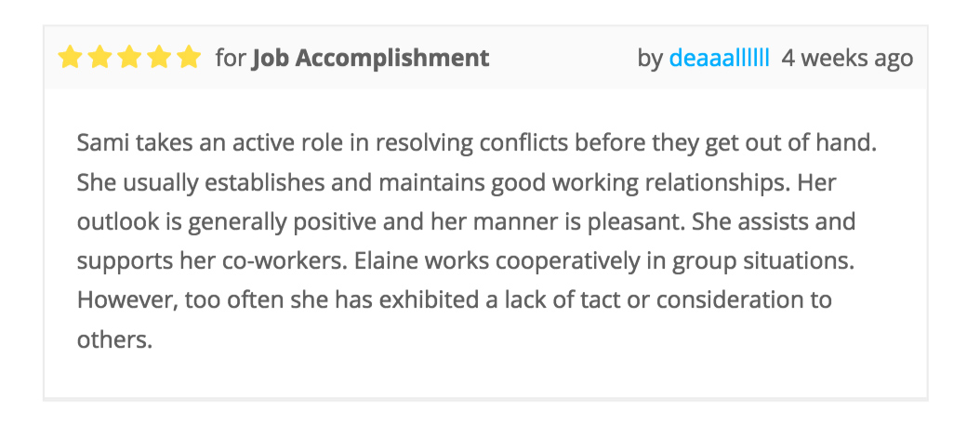Click the last word 'others.'

115,339
